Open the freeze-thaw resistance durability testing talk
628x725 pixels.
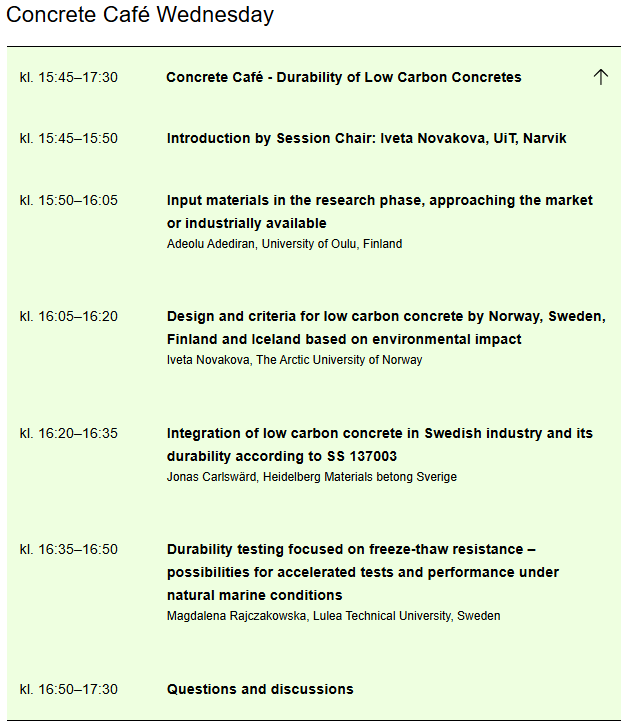(x=362, y=572)
